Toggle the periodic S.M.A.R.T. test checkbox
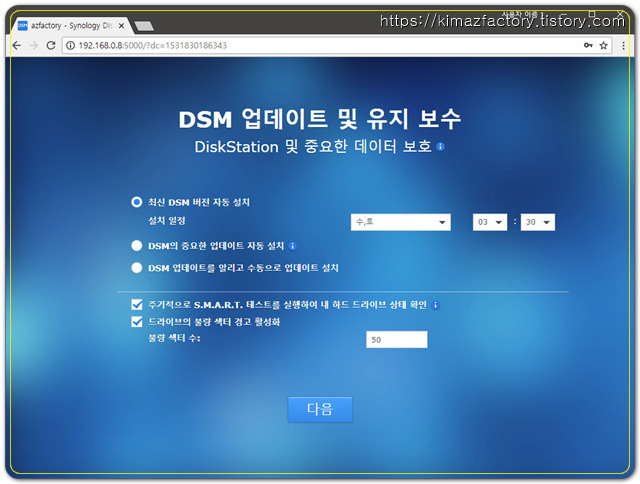Image resolution: width=640 pixels, height=484 pixels. click(137, 305)
